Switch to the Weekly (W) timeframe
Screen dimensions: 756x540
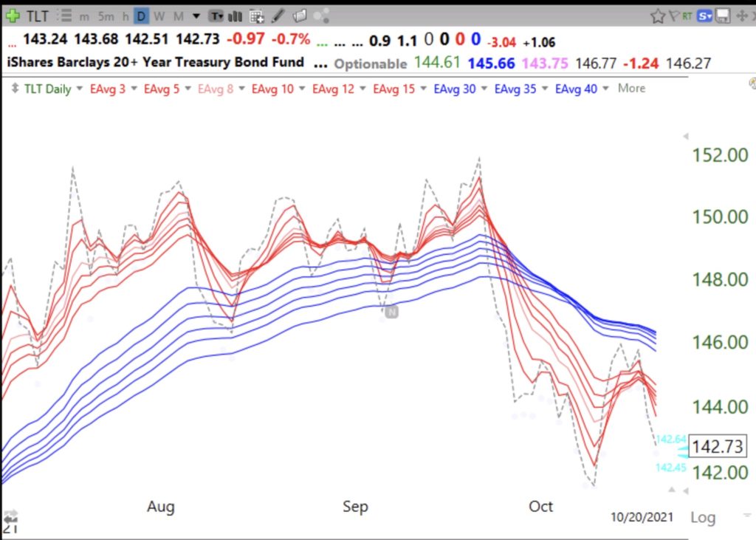click(159, 16)
